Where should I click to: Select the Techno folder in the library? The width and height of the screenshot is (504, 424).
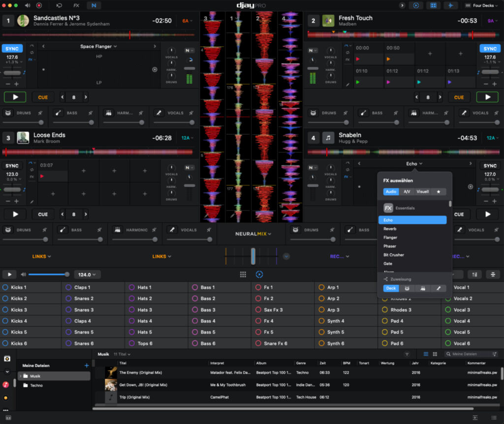click(x=35, y=385)
